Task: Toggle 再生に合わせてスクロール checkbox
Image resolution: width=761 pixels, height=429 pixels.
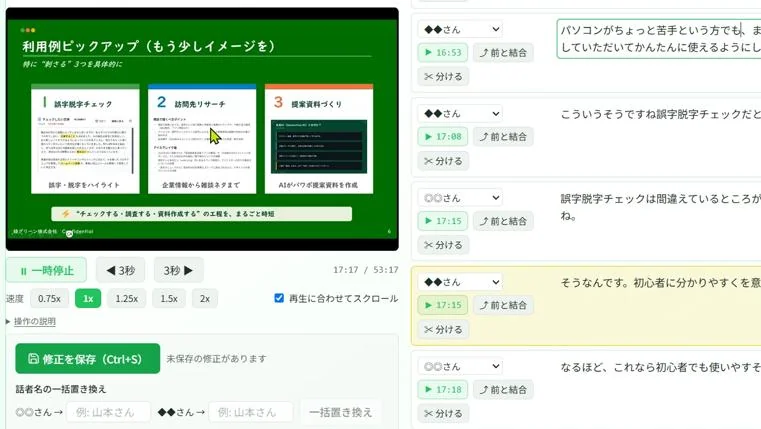Action: pyautogui.click(x=279, y=298)
